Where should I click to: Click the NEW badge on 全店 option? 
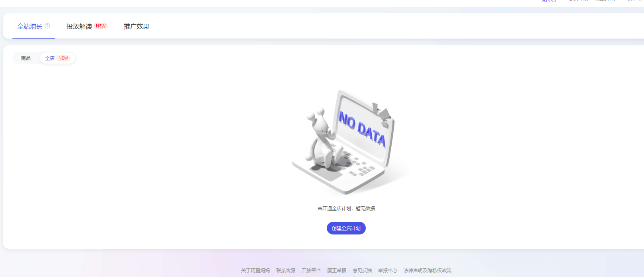(x=63, y=58)
